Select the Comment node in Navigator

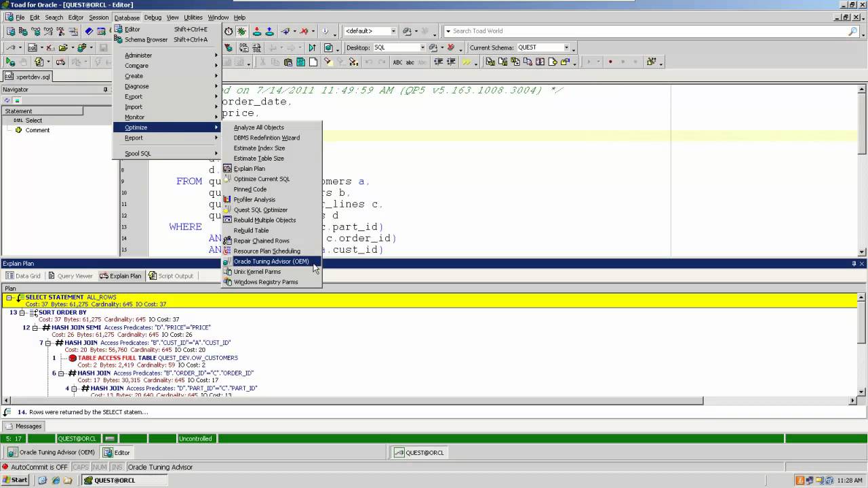pos(37,130)
